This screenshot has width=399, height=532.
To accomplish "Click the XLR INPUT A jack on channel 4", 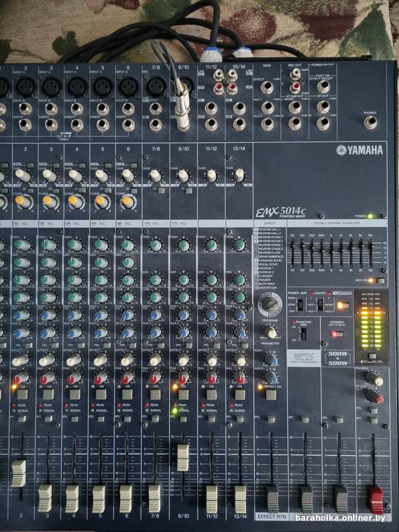I will coord(77,87).
